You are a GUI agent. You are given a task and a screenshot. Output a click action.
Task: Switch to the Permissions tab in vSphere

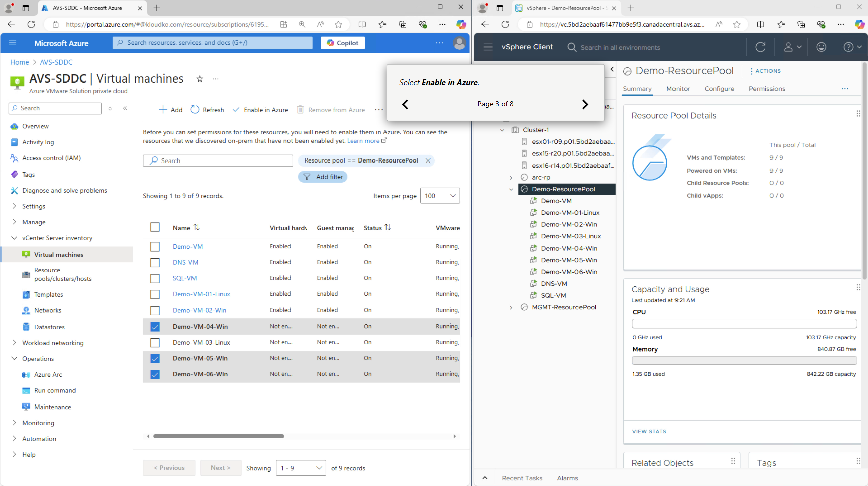click(766, 89)
